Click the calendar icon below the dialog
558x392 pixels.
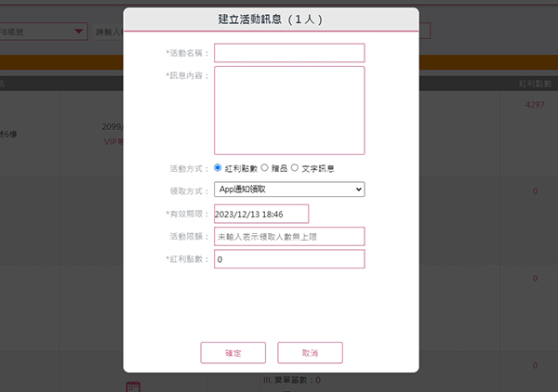coord(132,385)
